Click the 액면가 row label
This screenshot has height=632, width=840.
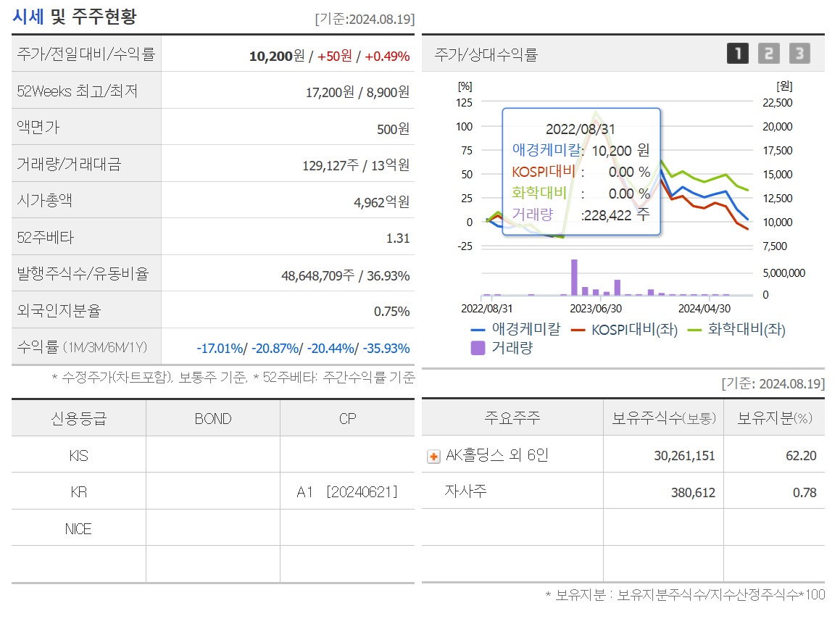(x=38, y=128)
